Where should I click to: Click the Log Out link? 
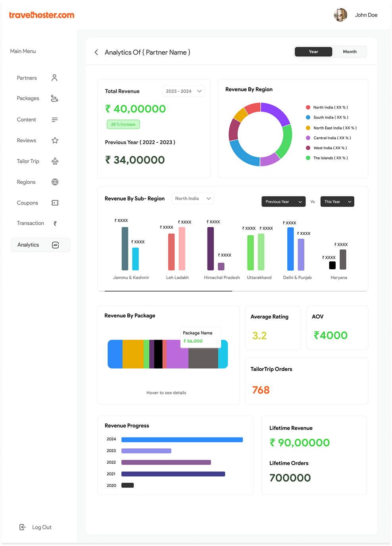42,527
